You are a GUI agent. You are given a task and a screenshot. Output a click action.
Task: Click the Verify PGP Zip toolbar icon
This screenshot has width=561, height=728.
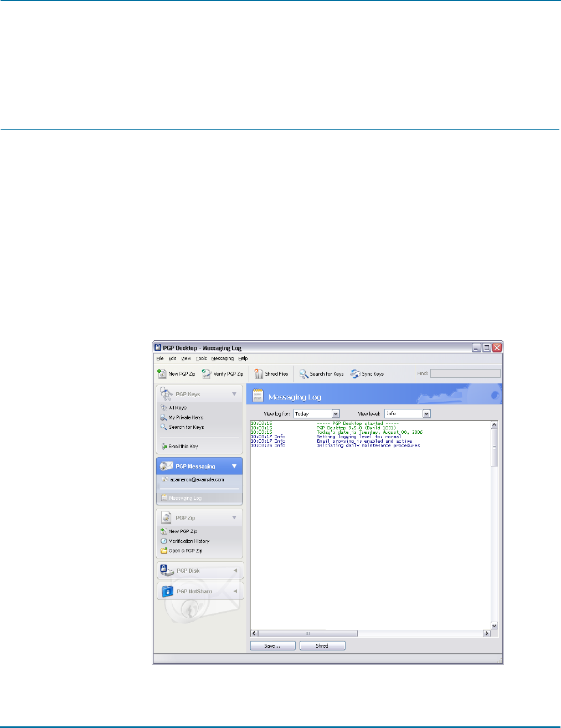207,373
